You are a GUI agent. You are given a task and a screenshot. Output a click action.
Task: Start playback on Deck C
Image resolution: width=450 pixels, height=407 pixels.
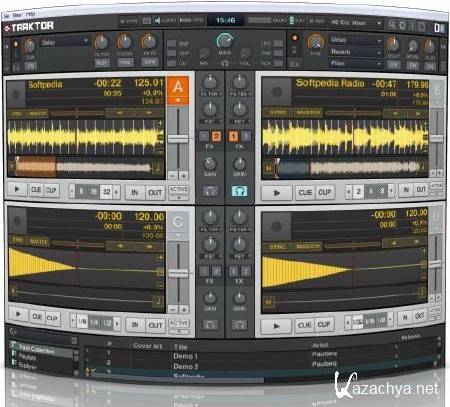(x=18, y=314)
